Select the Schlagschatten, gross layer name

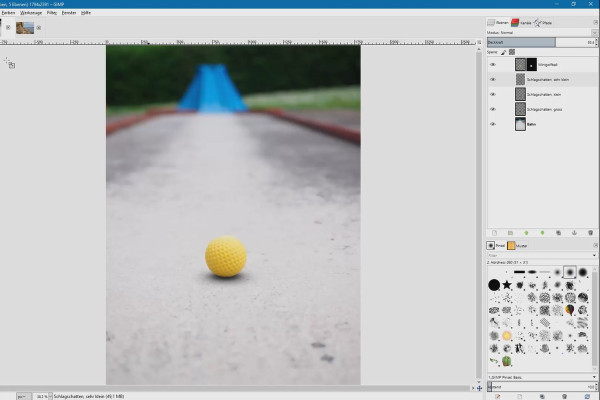point(545,109)
